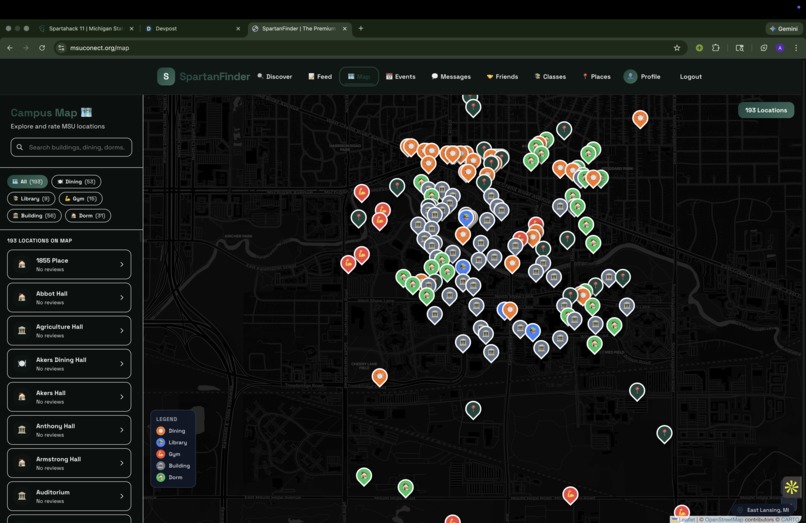Open Messages from navigation bar
The width and height of the screenshot is (806, 523).
[451, 77]
